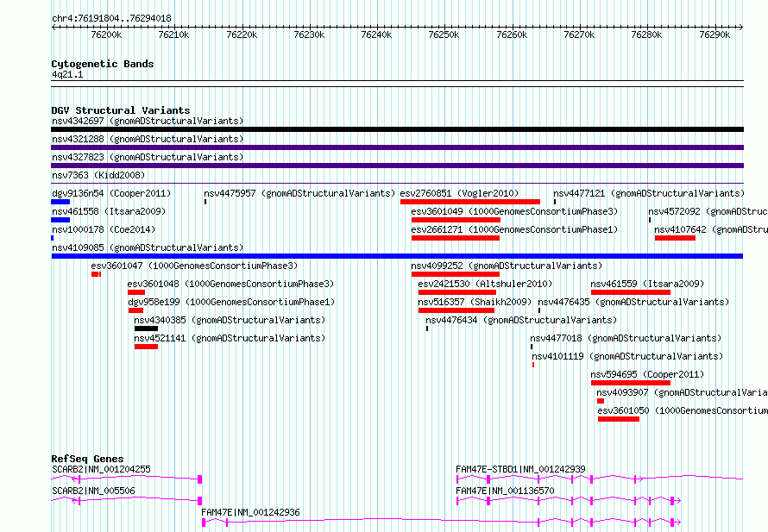Click nsv4477121 variant label
The height and width of the screenshot is (532, 768).
pyautogui.click(x=649, y=193)
